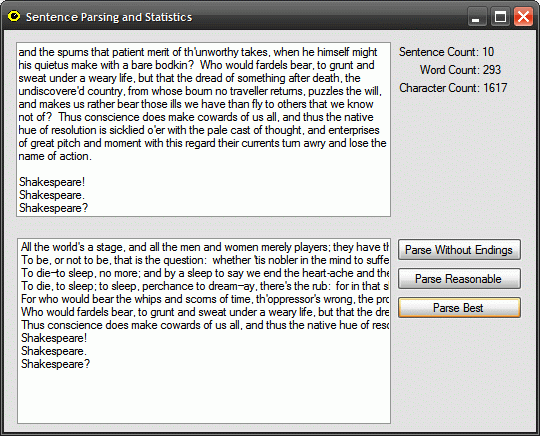
Task: Click 'Shakespeare!' in the lower results box
Action: coord(54,338)
